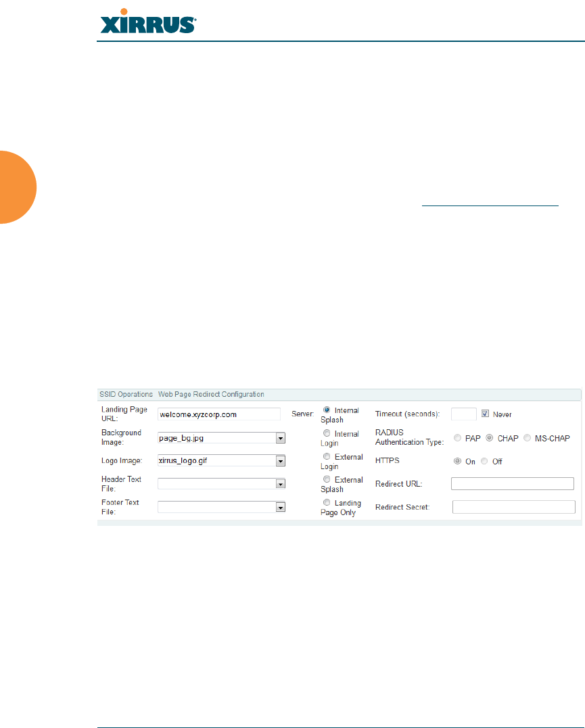Turn HTTPS On

(458, 461)
